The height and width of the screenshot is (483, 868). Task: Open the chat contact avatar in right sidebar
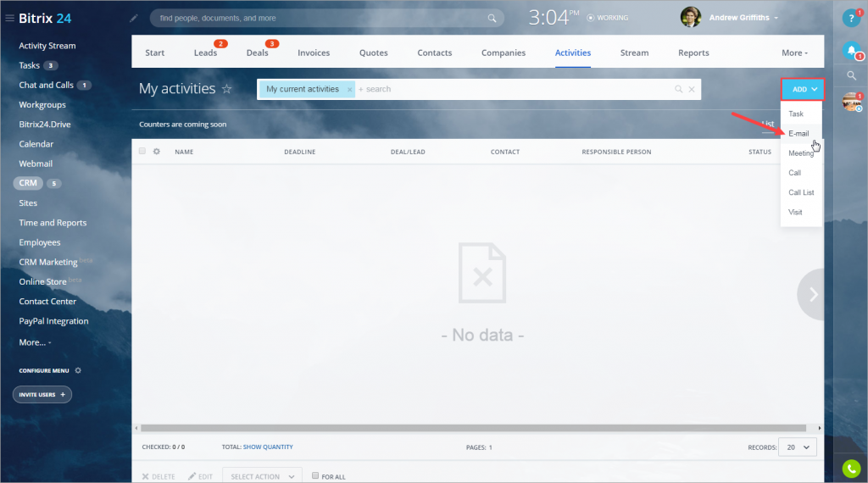coord(851,102)
